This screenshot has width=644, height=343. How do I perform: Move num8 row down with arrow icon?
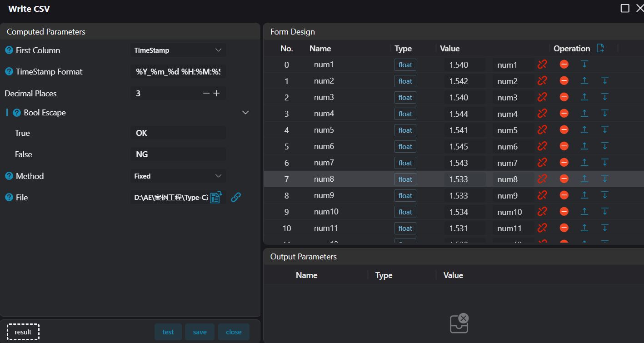(605, 179)
